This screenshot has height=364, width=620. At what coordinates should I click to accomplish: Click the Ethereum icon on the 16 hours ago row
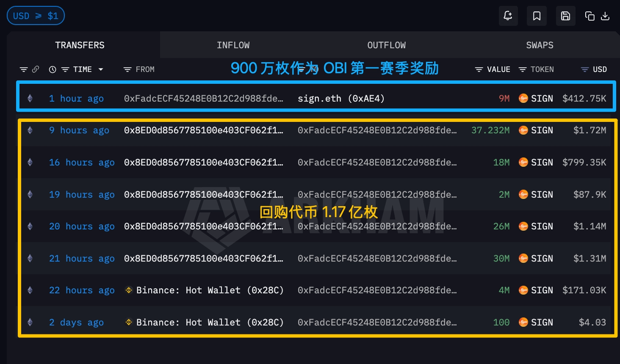pos(30,162)
